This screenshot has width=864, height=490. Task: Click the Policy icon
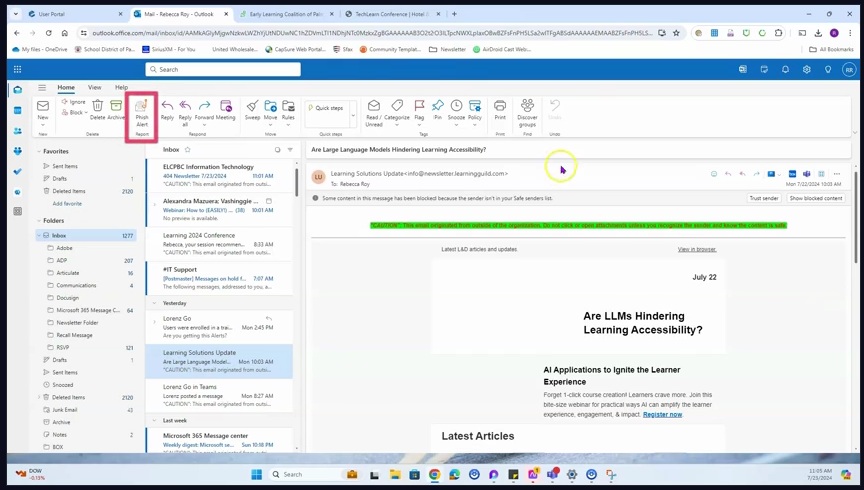click(x=474, y=105)
